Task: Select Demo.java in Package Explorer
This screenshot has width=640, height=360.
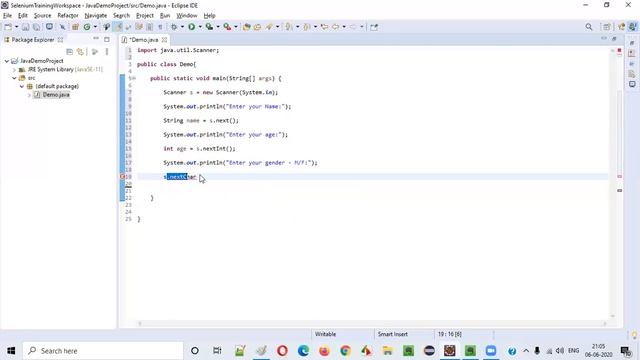Action: click(x=56, y=95)
